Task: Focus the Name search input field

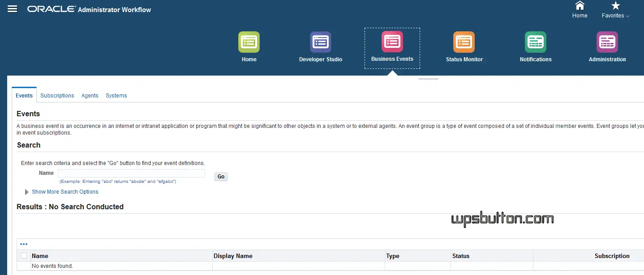Action: 131,173
